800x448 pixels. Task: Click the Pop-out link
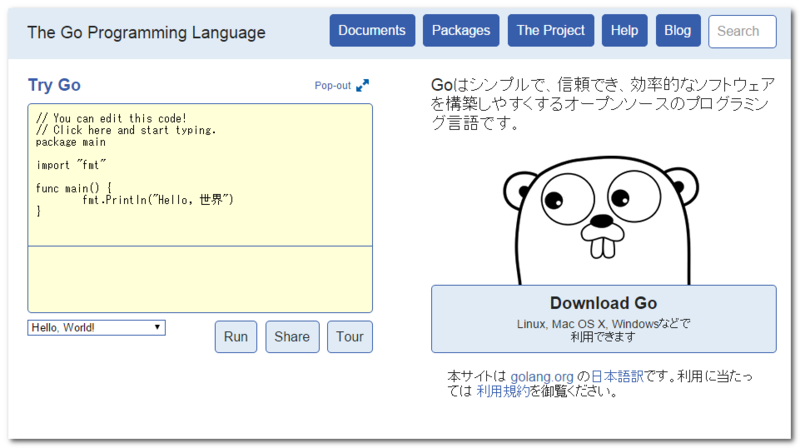coord(333,85)
